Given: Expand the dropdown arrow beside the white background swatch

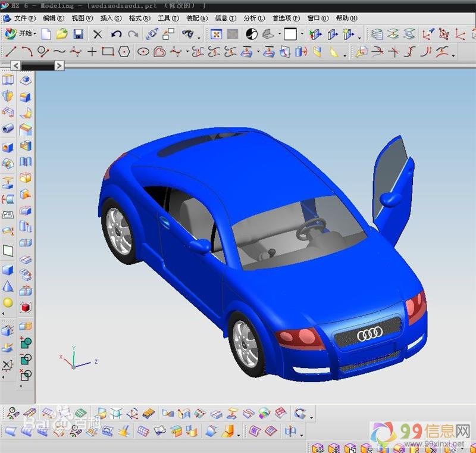Looking at the screenshot, I should click(x=302, y=35).
